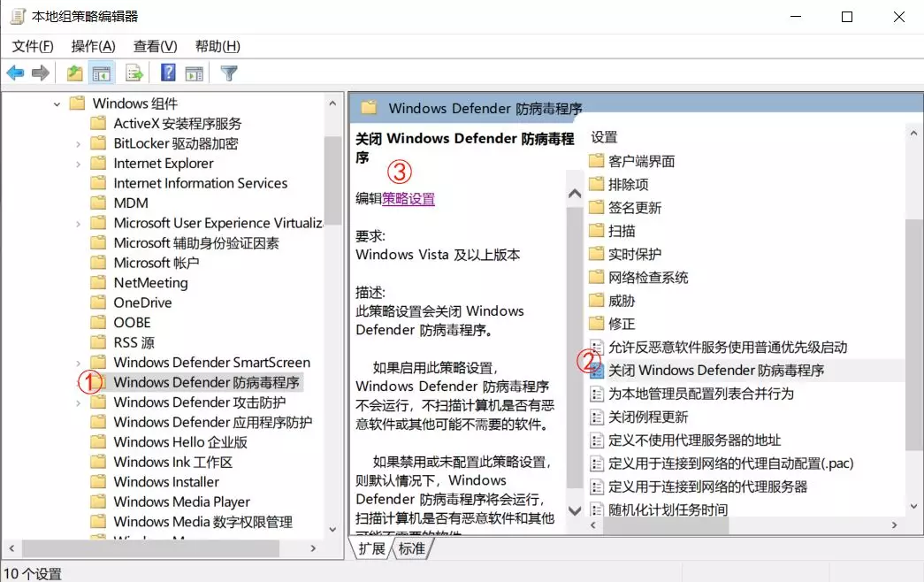Image resolution: width=924 pixels, height=582 pixels.
Task: Click the OneDrive folder icon in tree
Action: coord(98,302)
